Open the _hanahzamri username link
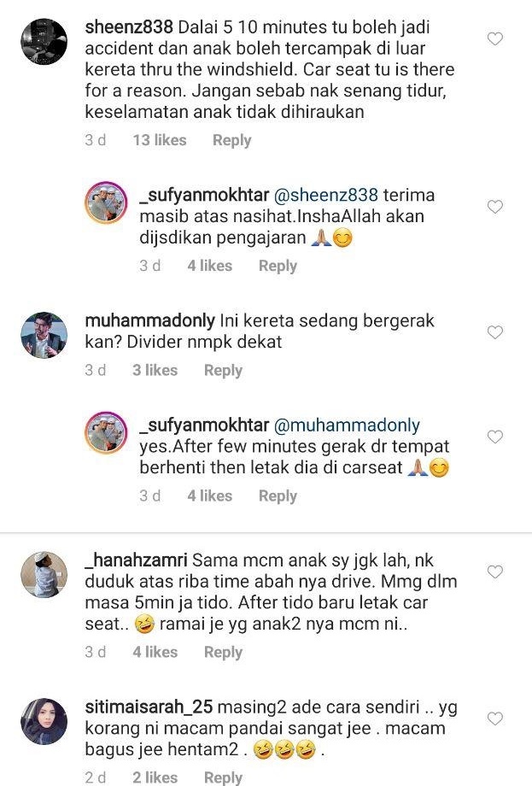Viewport: 532px width, 786px height. [136, 560]
